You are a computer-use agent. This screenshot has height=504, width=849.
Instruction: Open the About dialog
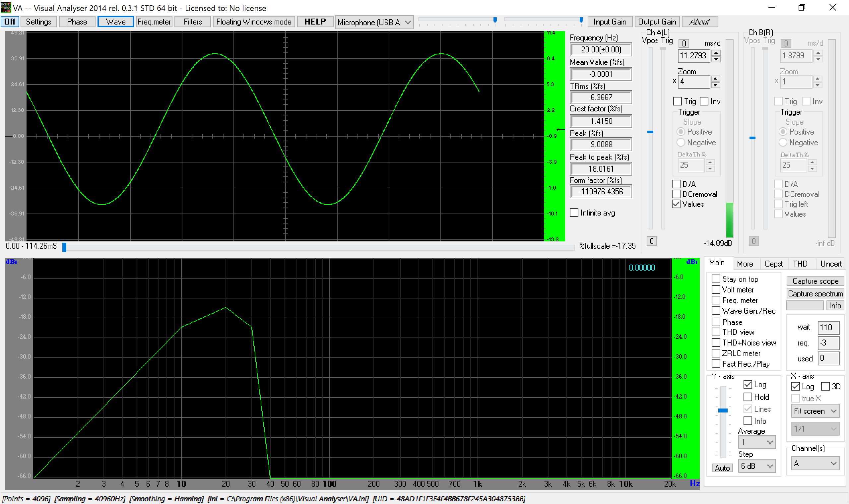click(x=699, y=22)
